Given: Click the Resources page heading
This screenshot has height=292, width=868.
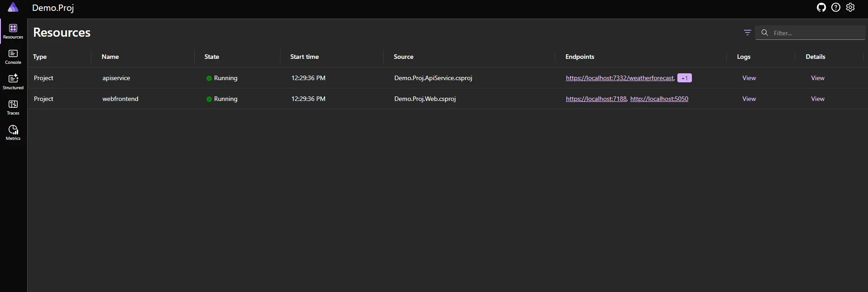Looking at the screenshot, I should (x=62, y=32).
